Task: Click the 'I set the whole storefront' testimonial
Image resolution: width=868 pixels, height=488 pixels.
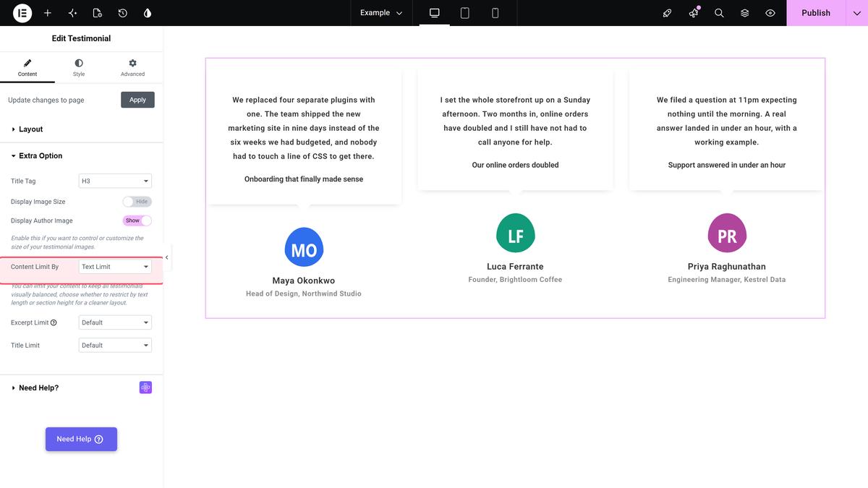Action: coord(516,121)
